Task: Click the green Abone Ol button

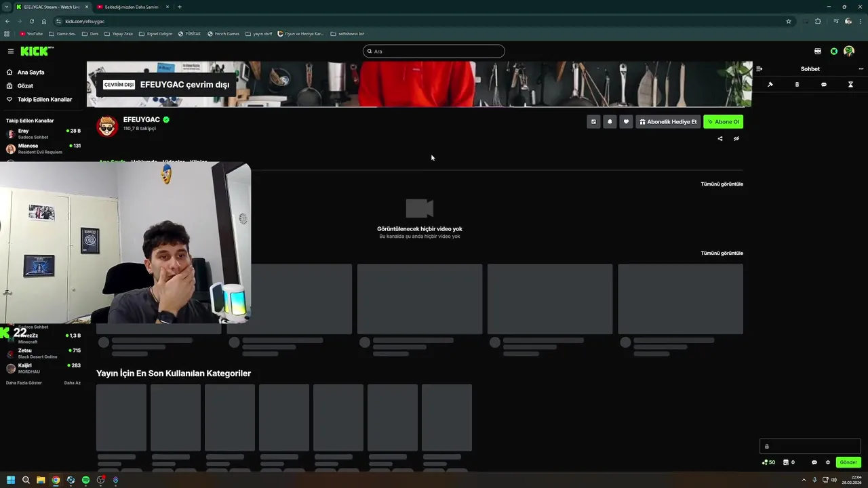Action: pos(723,122)
